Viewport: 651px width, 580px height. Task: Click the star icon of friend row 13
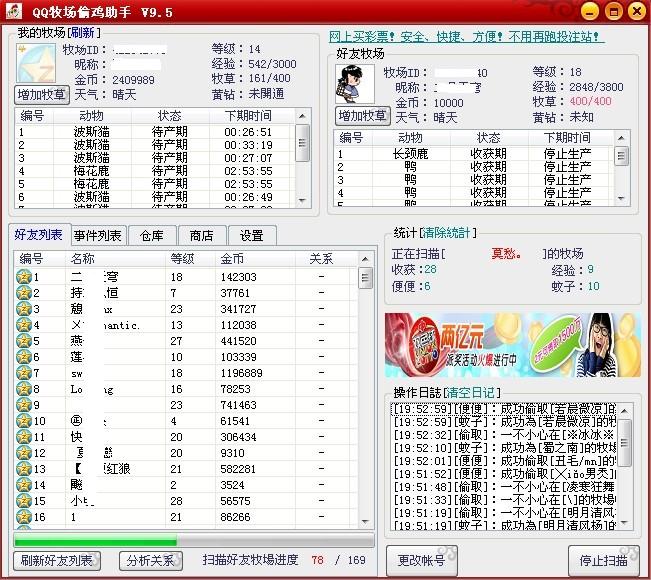(24, 469)
